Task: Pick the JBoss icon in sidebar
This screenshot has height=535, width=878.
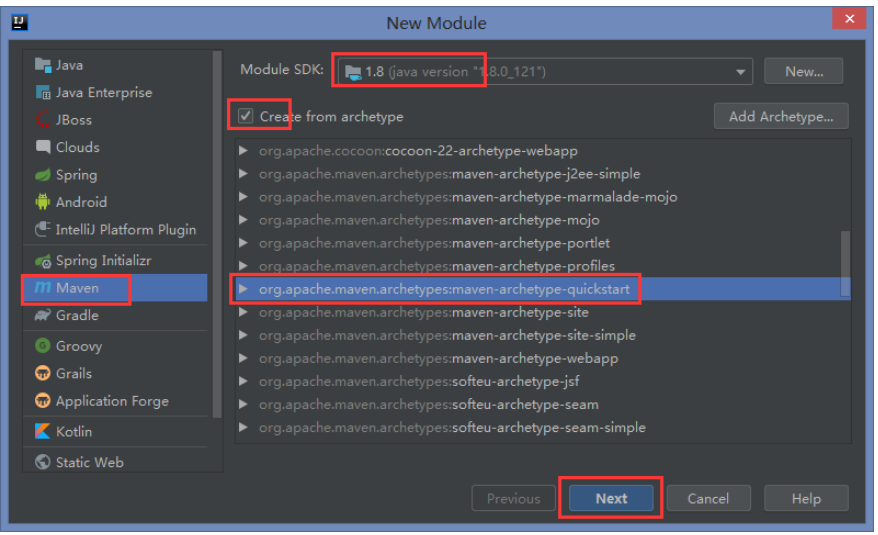Action: click(43, 120)
